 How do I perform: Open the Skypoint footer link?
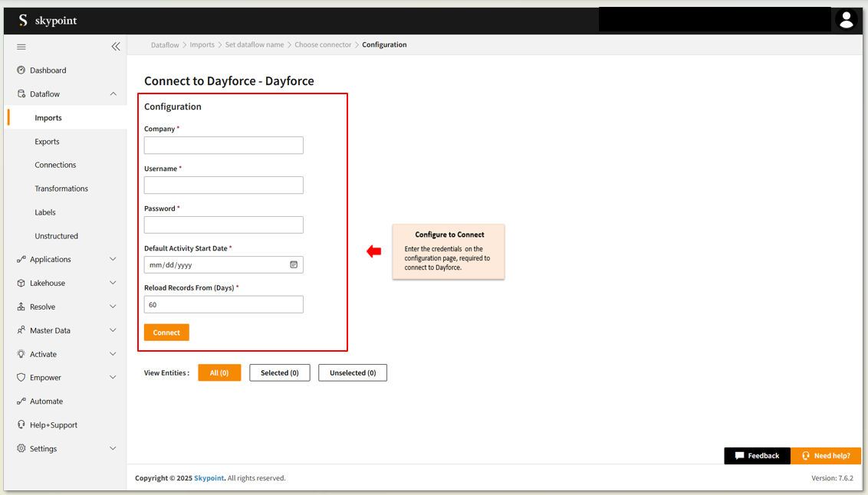pyautogui.click(x=209, y=478)
